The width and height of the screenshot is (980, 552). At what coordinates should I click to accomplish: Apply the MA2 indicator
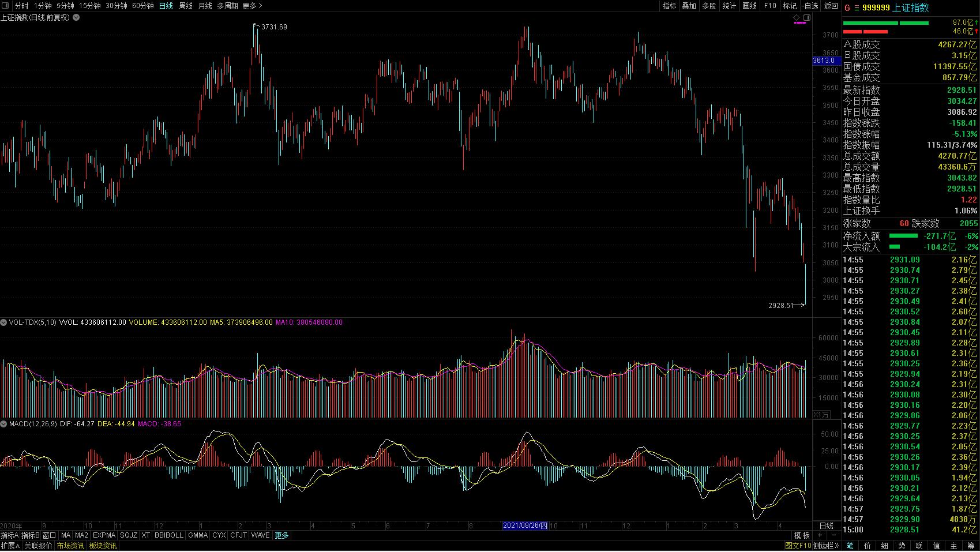click(81, 535)
